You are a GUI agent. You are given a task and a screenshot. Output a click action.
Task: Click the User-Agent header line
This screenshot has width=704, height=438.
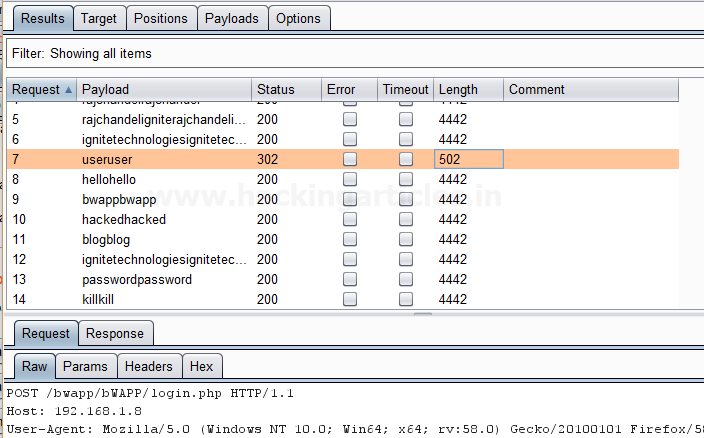coord(355,429)
